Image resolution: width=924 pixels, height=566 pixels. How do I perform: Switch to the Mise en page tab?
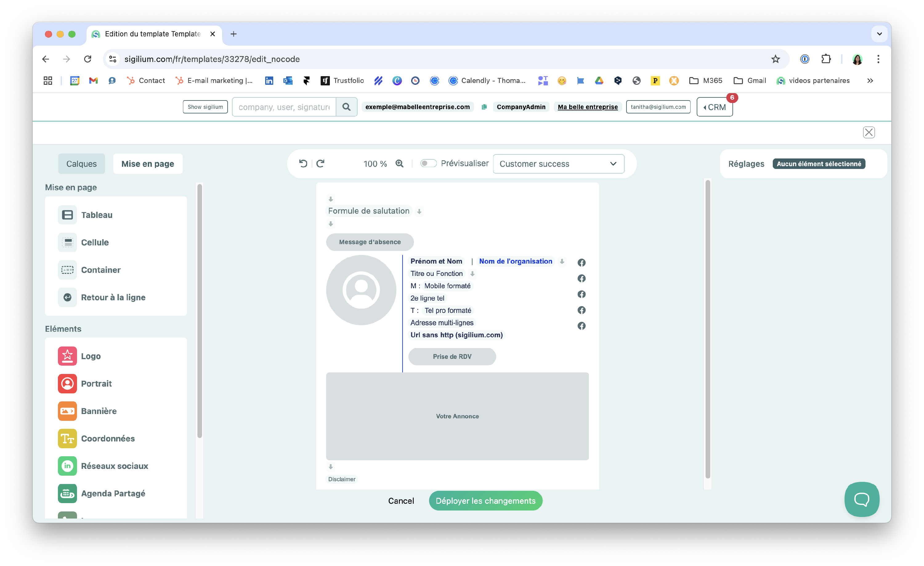point(147,164)
